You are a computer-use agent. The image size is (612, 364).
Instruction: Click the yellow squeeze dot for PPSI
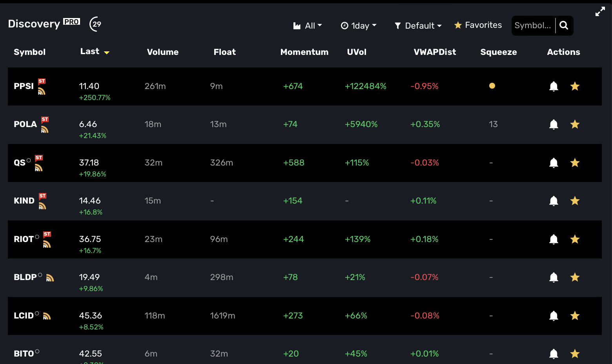pyautogui.click(x=492, y=86)
